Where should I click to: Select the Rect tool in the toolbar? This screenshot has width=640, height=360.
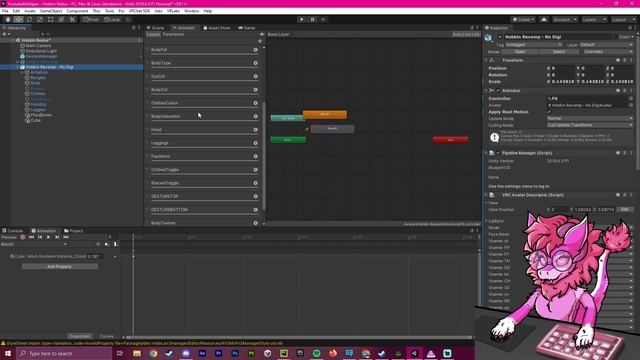click(51, 20)
